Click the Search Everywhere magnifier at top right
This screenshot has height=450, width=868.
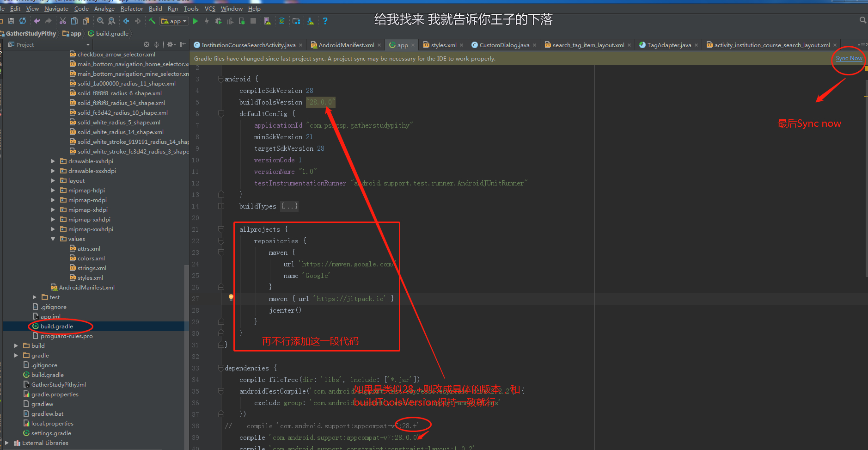pos(863,20)
